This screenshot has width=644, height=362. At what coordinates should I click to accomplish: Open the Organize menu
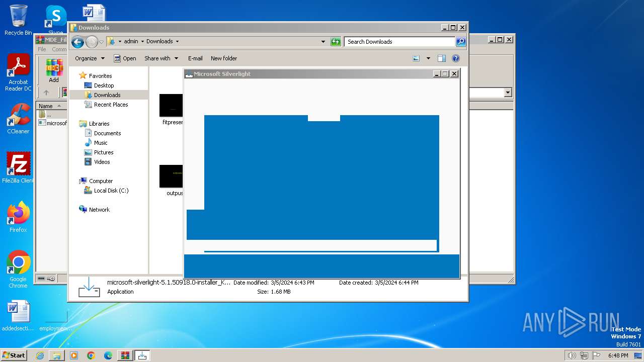(90, 58)
